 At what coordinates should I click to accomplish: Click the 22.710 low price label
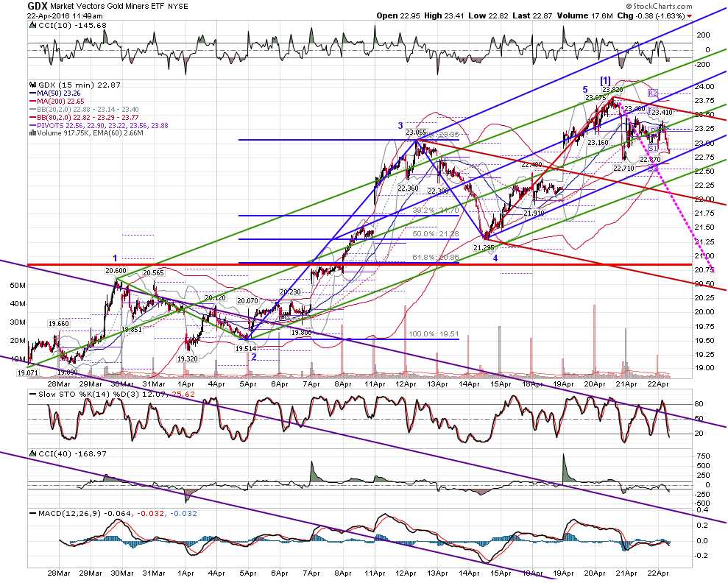pyautogui.click(x=623, y=168)
